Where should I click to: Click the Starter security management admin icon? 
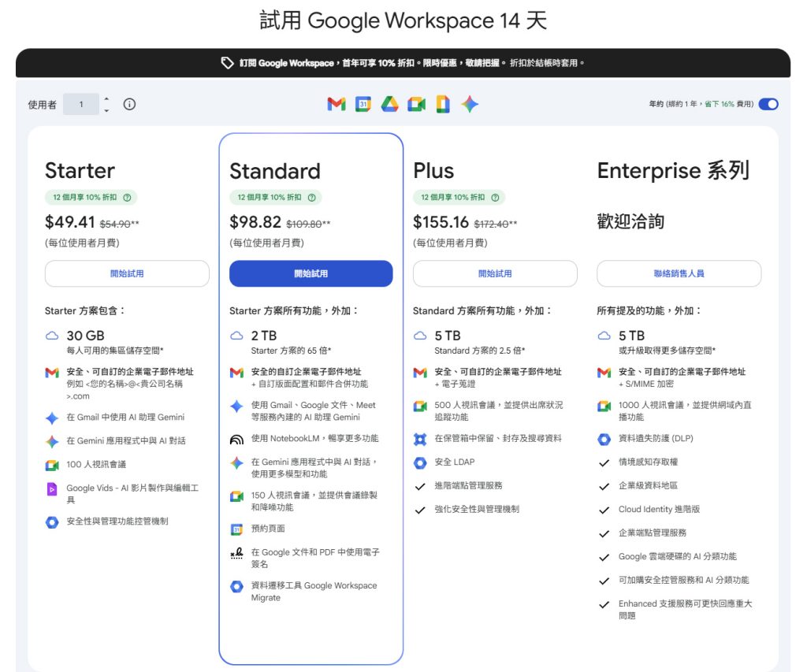[52, 522]
